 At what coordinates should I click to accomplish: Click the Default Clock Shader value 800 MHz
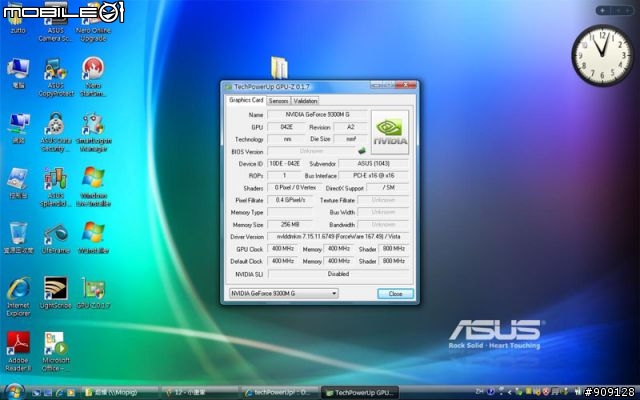tap(393, 261)
